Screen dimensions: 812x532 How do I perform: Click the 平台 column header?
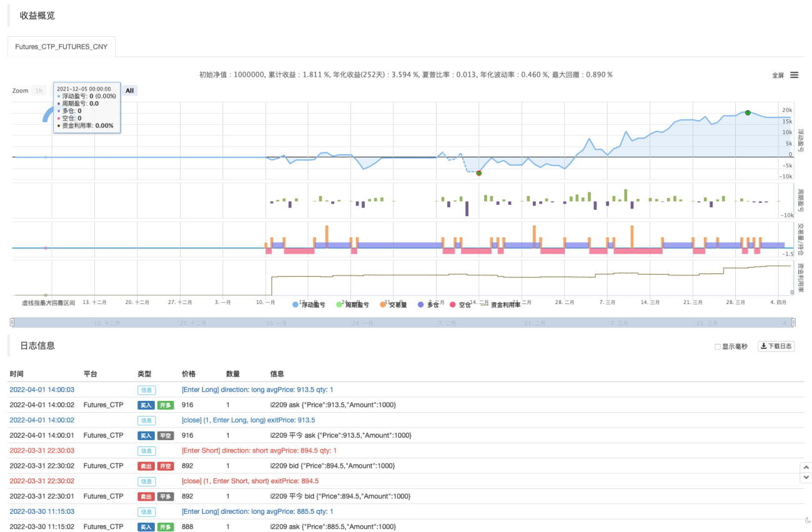(x=91, y=374)
